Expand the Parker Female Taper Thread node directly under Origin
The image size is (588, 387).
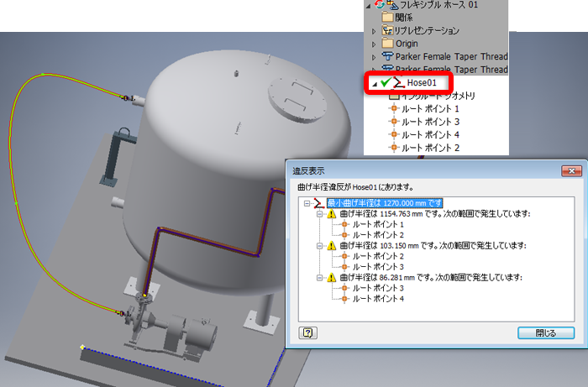click(x=374, y=57)
